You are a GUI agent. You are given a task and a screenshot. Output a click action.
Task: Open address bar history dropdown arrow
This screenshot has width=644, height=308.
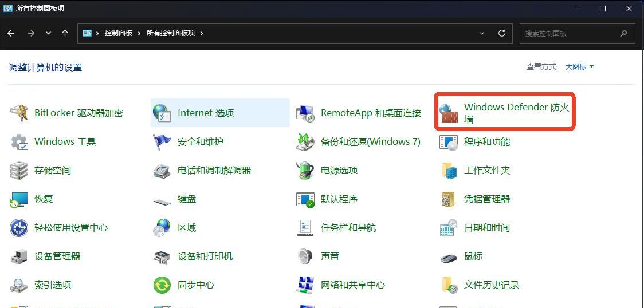click(482, 33)
